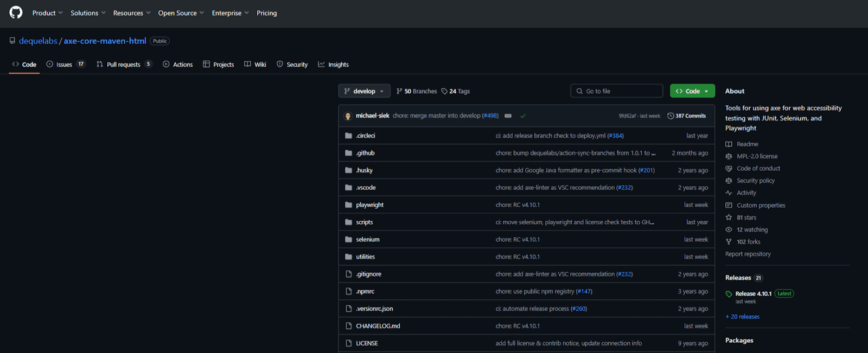Viewport: 868px width, 353px height.
Task: Open pull request #498 link in commit message
Action: click(490, 116)
